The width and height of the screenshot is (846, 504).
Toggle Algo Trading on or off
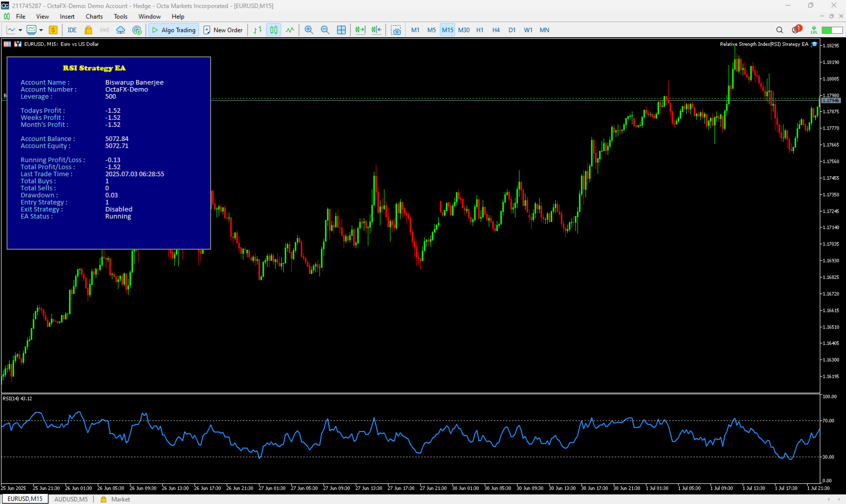click(173, 30)
